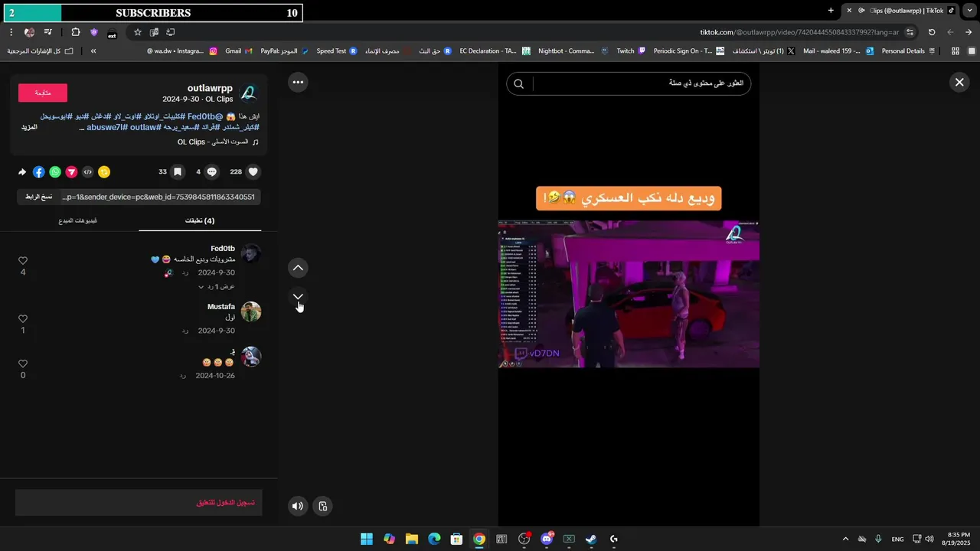
Task: Open more share options arrow
Action: [x=22, y=172]
